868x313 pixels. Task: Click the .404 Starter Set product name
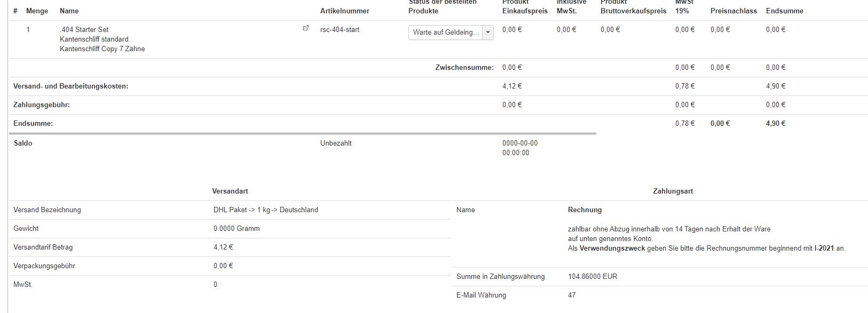pos(84,29)
